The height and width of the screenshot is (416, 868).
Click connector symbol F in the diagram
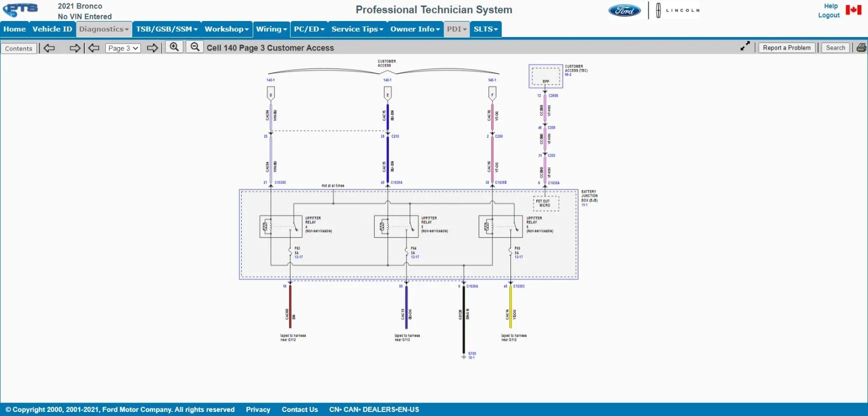click(492, 93)
